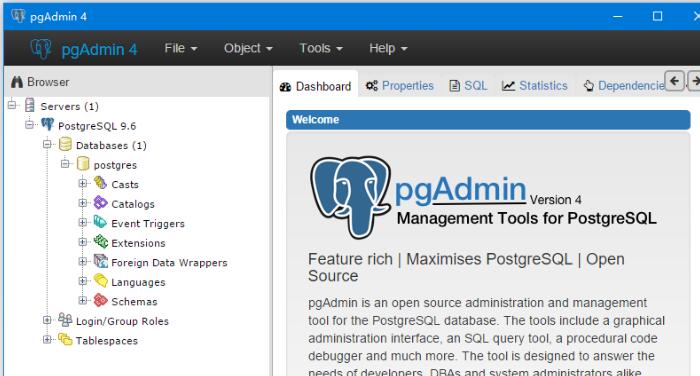700x376 pixels.
Task: Collapse the PostgreSQL 9.6 server node
Action: coord(29,125)
